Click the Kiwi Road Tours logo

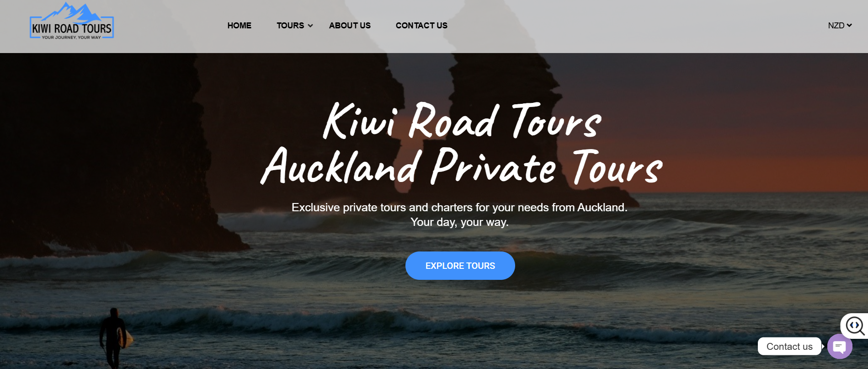(x=72, y=21)
